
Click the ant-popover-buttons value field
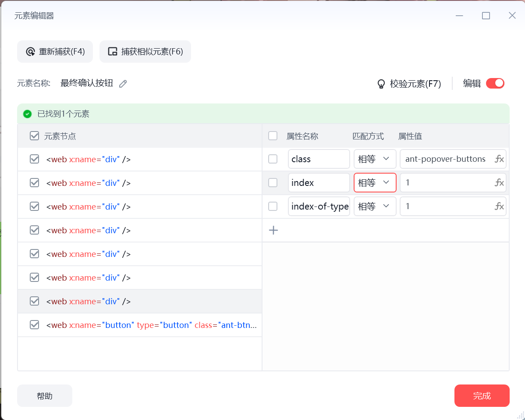coord(446,159)
